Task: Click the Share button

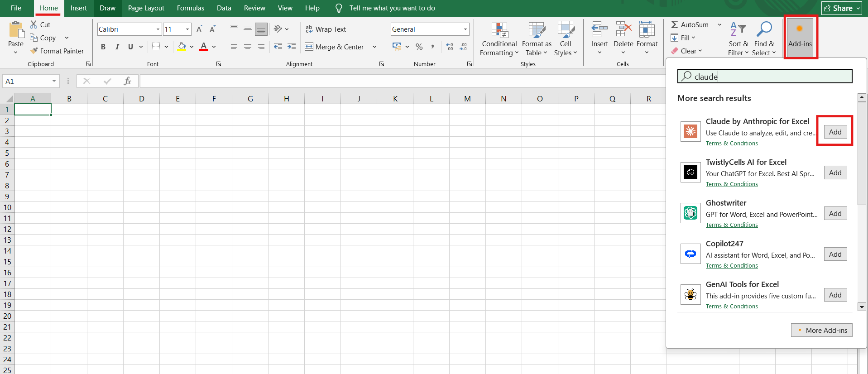Action: coord(842,8)
